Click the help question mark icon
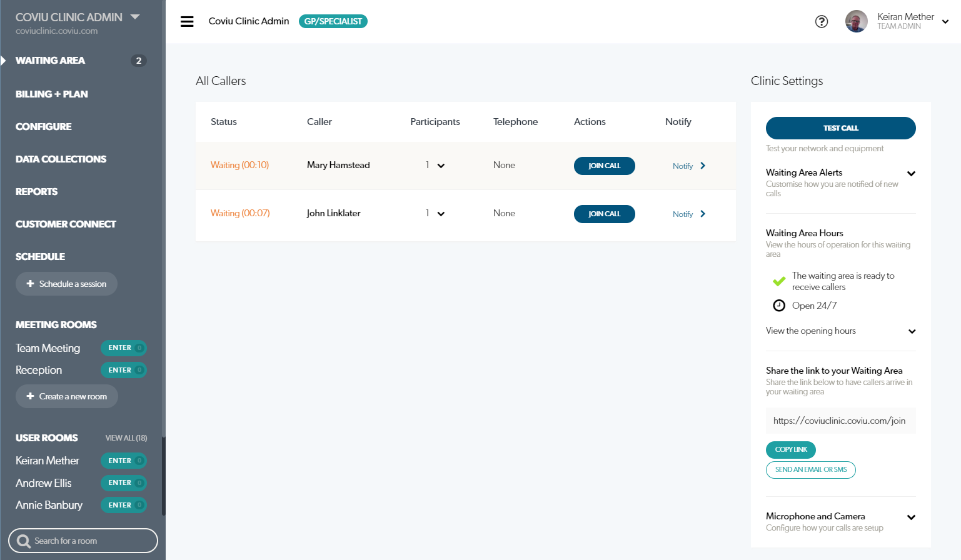 (822, 21)
